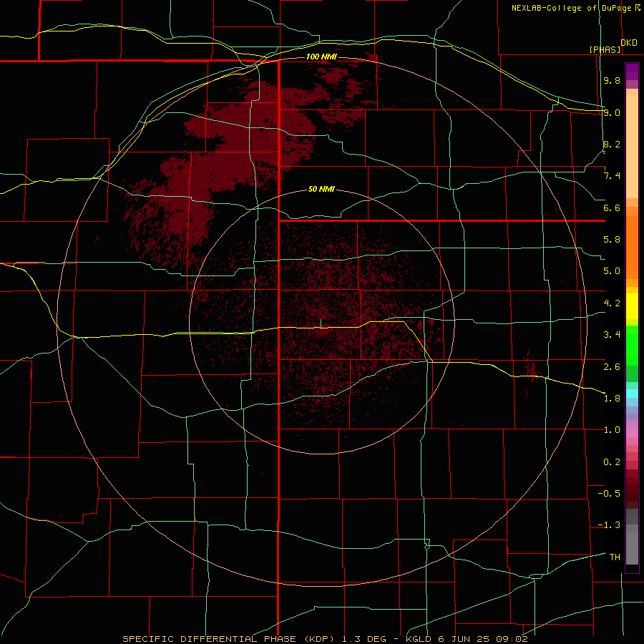644x644 pixels.
Task: Pick the yellow color bar segment
Action: coord(632,306)
